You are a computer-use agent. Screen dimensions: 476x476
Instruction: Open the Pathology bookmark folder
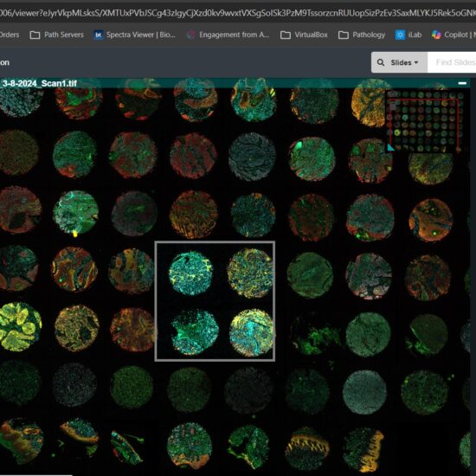[x=362, y=35]
